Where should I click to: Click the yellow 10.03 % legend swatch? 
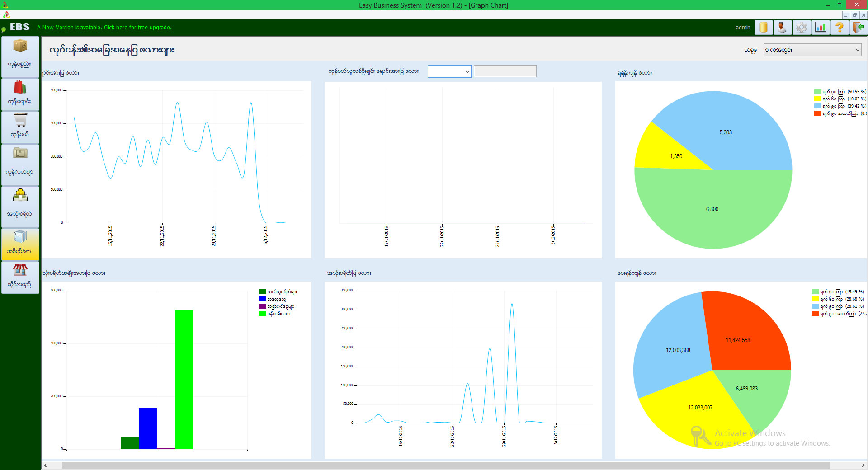[817, 99]
